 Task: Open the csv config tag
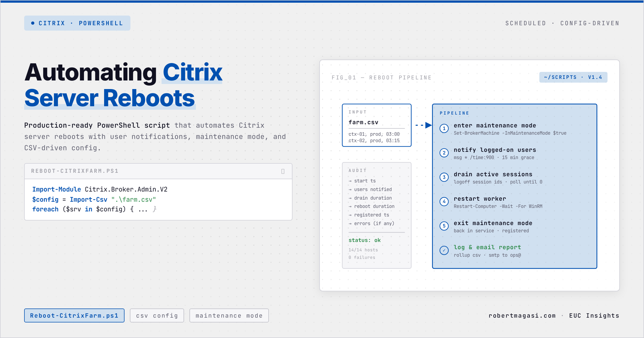pyautogui.click(x=157, y=315)
